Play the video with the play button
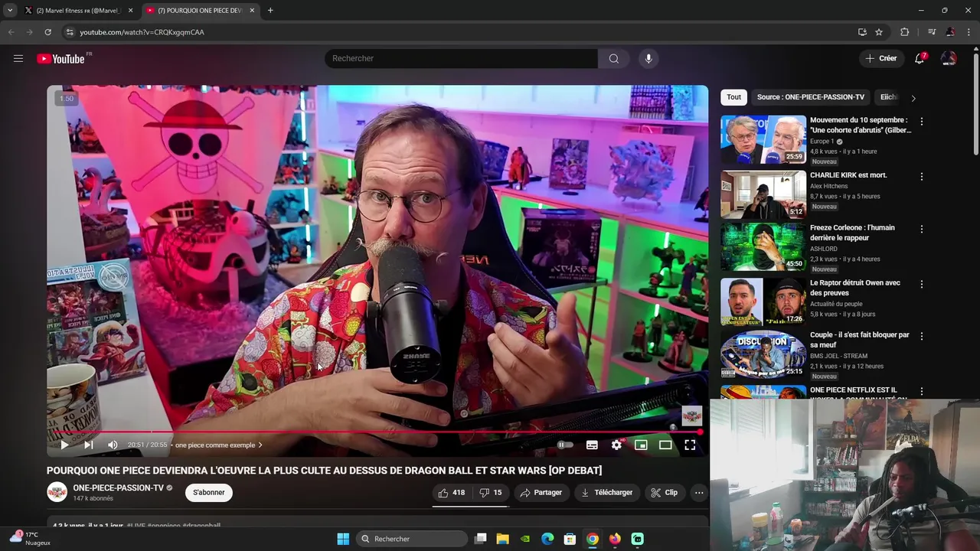This screenshot has height=551, width=980. point(64,445)
